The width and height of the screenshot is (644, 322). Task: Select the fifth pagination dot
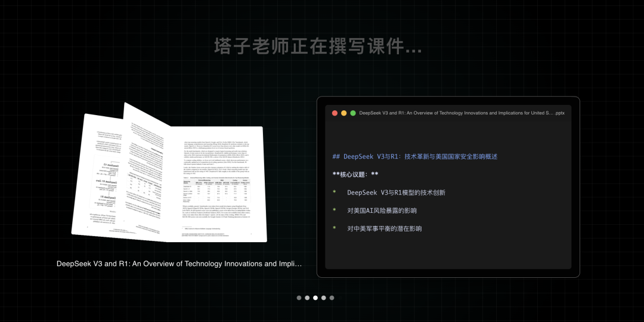pyautogui.click(x=332, y=298)
